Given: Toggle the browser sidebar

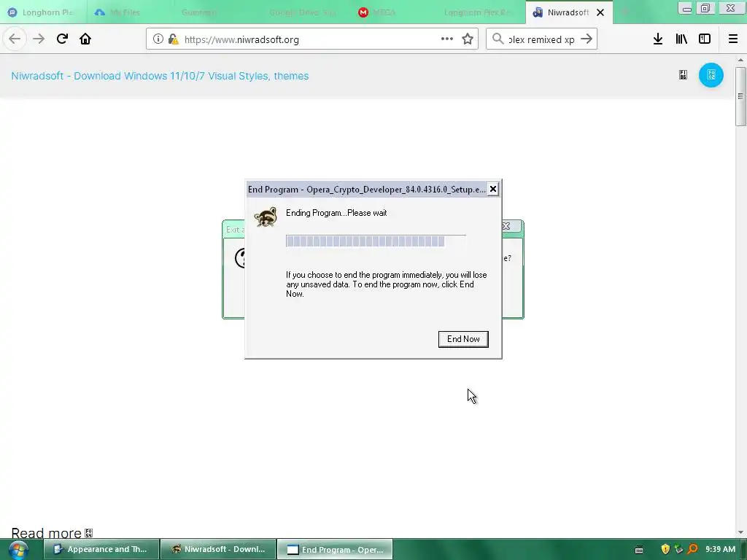Looking at the screenshot, I should (x=705, y=39).
